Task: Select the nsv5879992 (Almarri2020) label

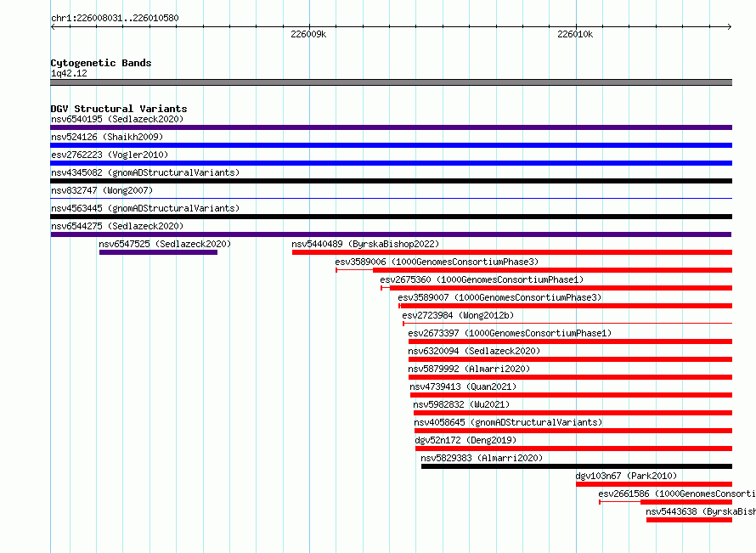Action: [x=469, y=369]
